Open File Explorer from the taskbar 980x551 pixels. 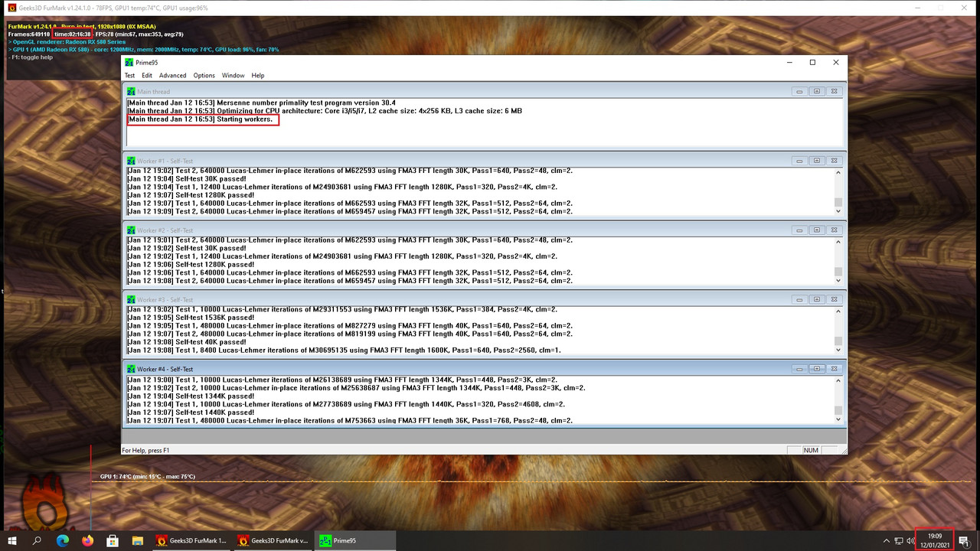137,540
